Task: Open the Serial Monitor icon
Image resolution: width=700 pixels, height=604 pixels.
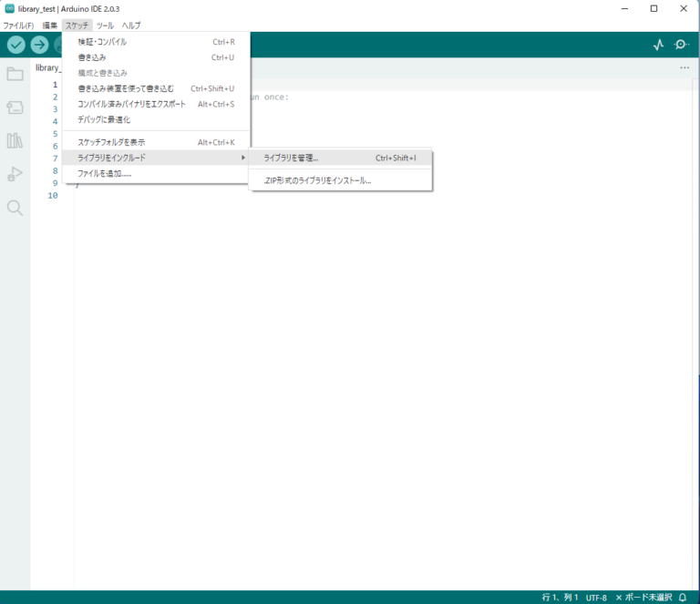Action: (681, 46)
